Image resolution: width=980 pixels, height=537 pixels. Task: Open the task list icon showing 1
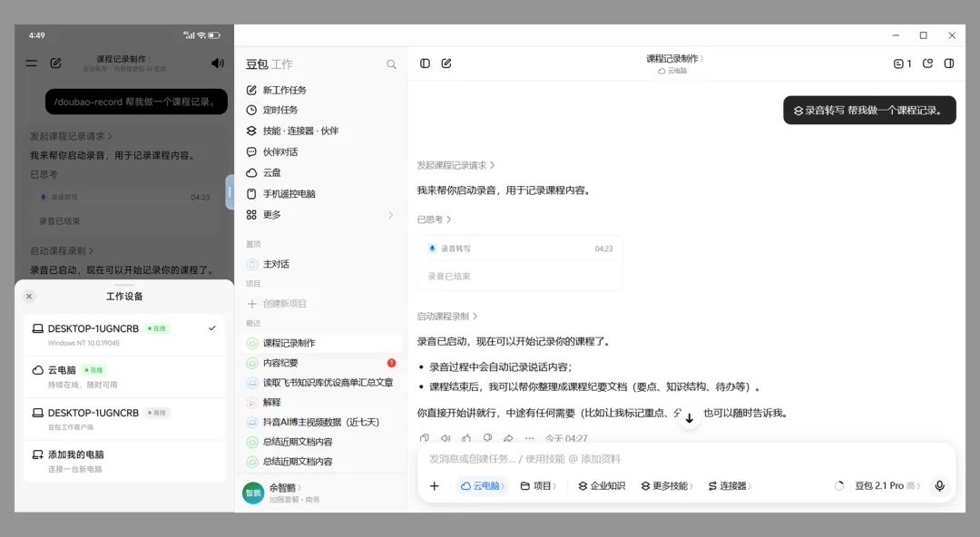903,63
